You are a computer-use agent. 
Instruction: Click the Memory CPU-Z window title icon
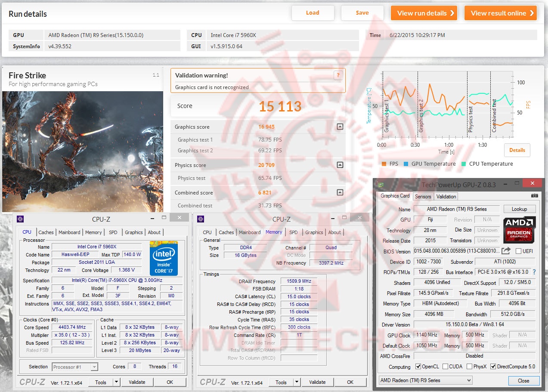point(200,219)
